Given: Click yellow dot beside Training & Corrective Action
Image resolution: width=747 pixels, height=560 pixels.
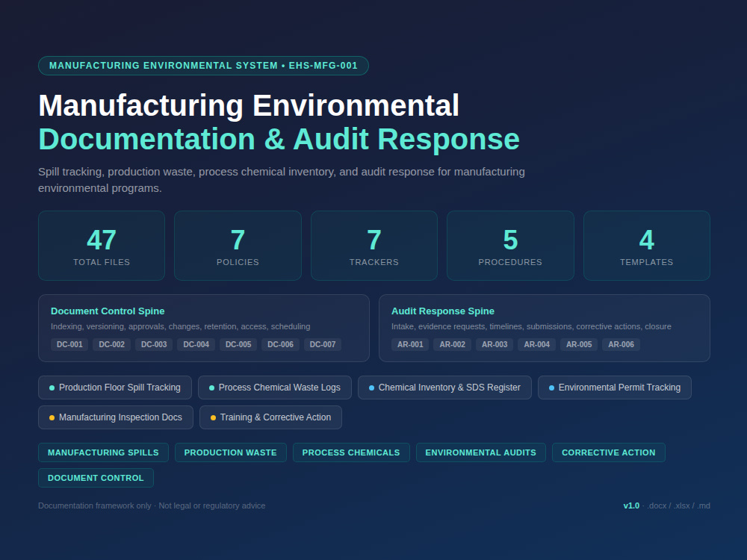Looking at the screenshot, I should click(214, 417).
